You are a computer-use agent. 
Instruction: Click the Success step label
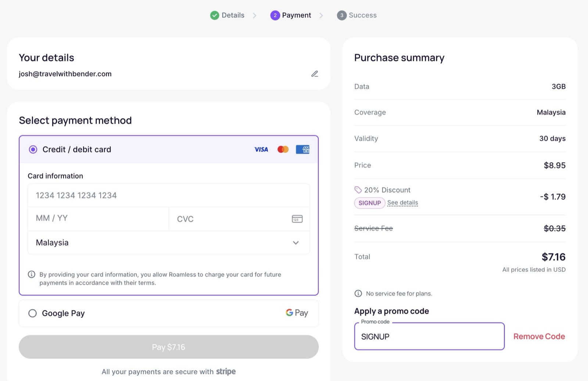[x=362, y=15]
